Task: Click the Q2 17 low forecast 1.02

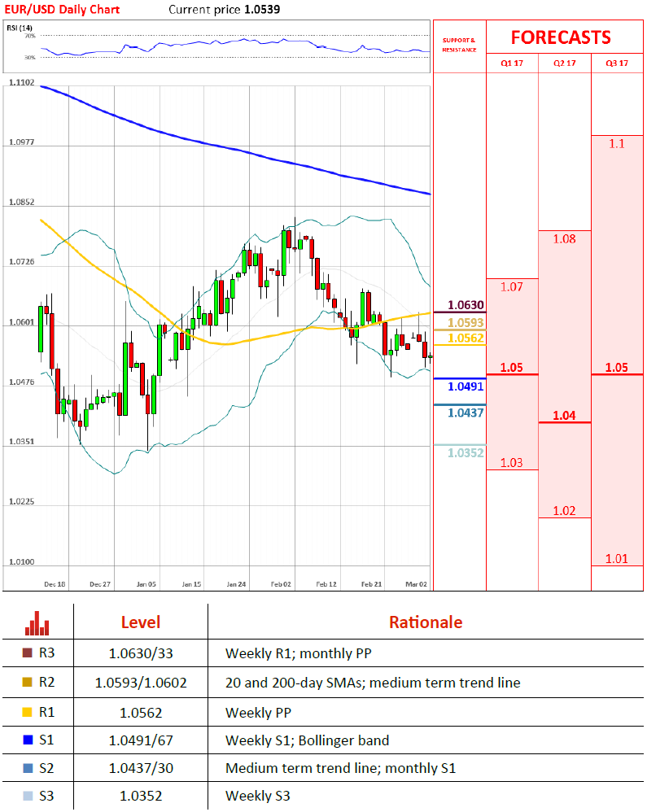Action: click(x=565, y=511)
